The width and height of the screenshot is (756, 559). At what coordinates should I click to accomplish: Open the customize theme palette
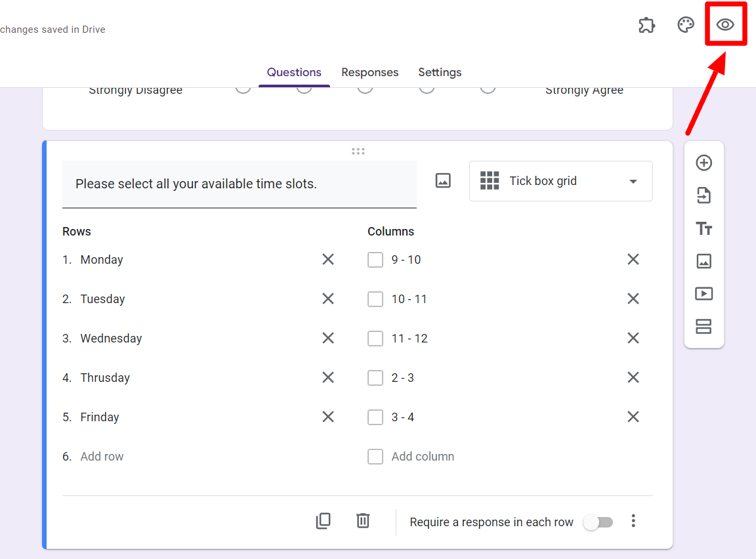click(686, 25)
